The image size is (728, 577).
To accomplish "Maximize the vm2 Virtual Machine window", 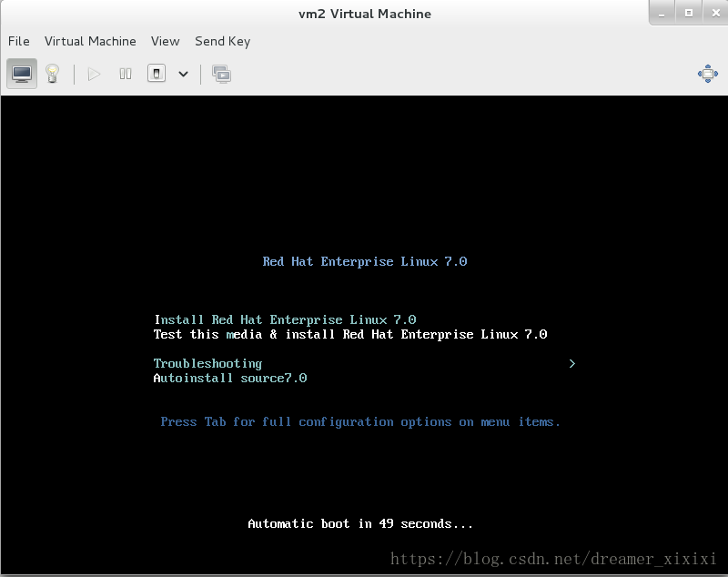I will 689,13.
